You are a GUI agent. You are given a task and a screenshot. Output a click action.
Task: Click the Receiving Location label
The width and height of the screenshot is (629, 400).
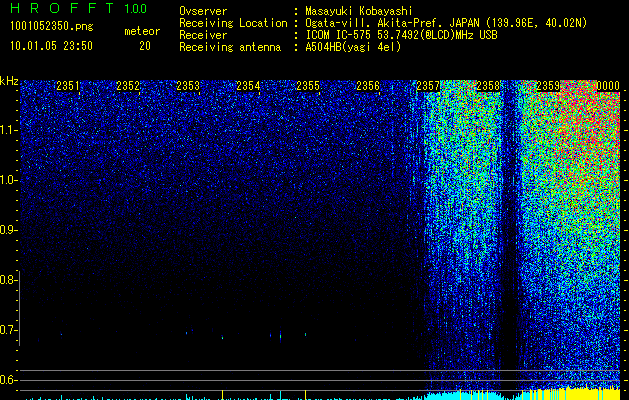point(233,23)
